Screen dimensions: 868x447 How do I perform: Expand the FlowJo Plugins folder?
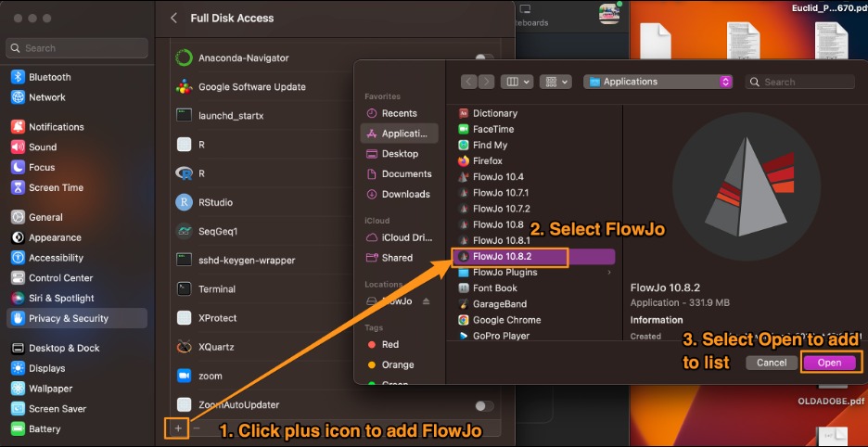click(x=609, y=273)
